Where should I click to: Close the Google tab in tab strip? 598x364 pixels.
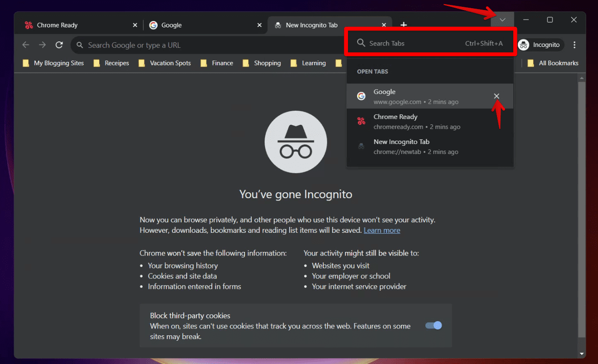[x=260, y=25]
